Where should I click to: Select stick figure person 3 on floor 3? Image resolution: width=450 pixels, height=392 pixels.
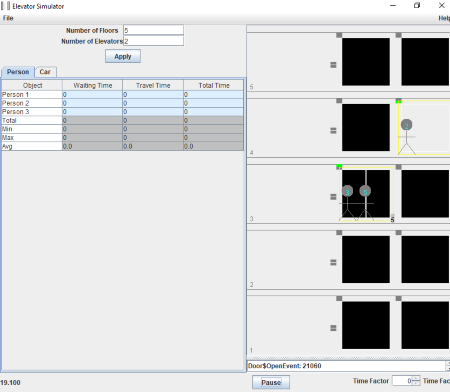click(x=347, y=203)
